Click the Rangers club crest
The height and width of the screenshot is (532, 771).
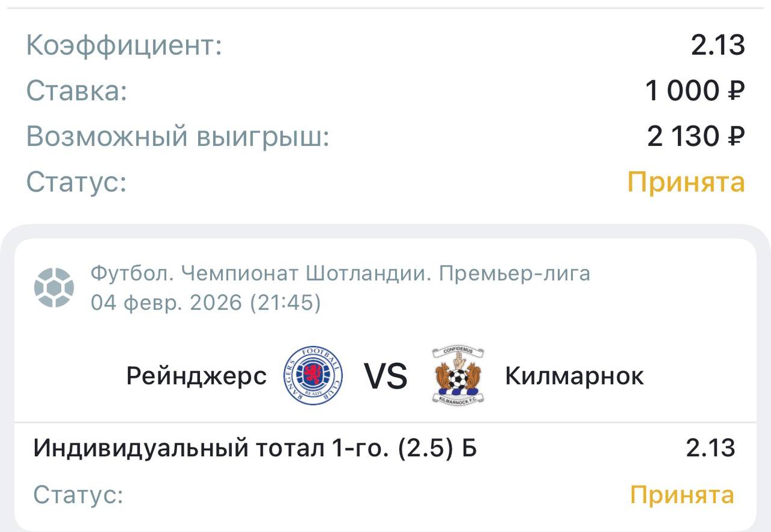click(x=313, y=375)
